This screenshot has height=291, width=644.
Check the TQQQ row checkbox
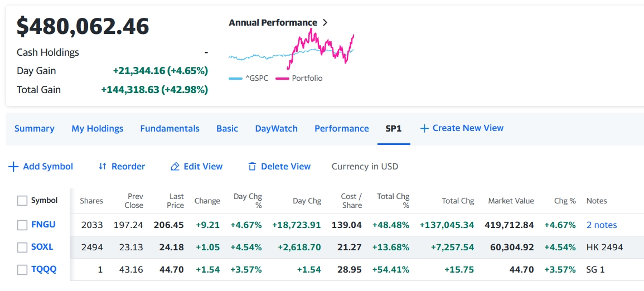22,270
